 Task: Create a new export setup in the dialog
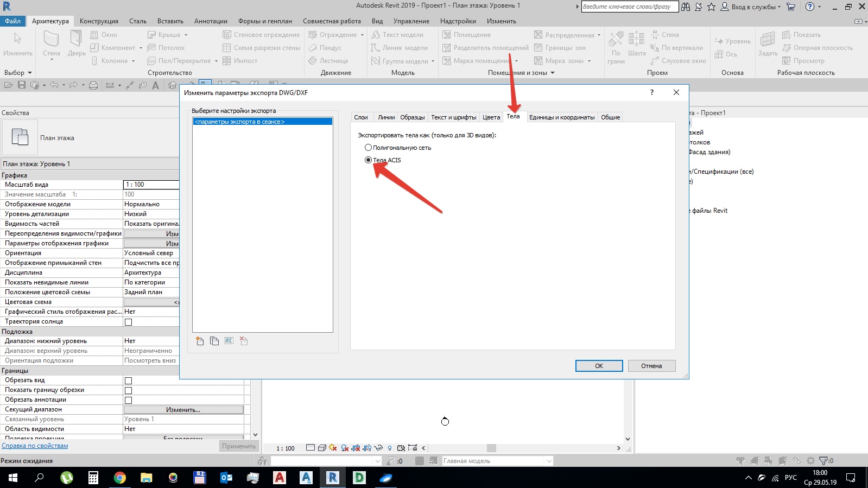pyautogui.click(x=200, y=341)
